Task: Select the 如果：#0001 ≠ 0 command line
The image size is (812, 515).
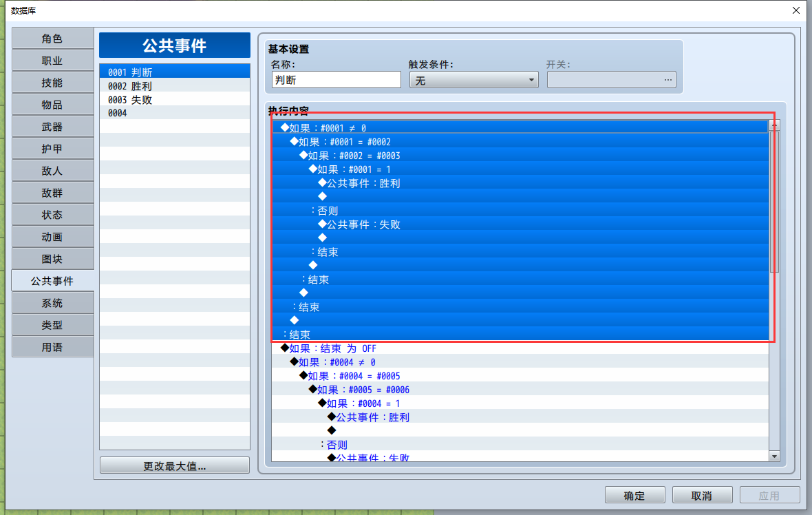Action: tap(520, 128)
